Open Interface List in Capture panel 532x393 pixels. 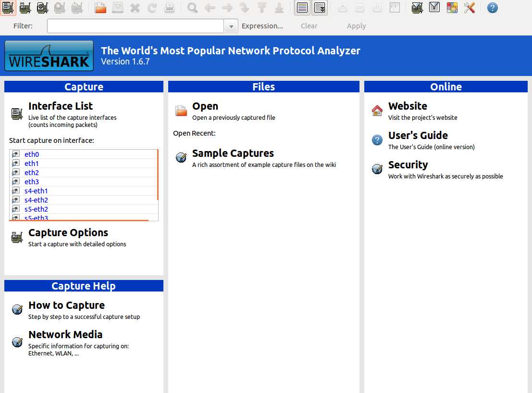[61, 106]
